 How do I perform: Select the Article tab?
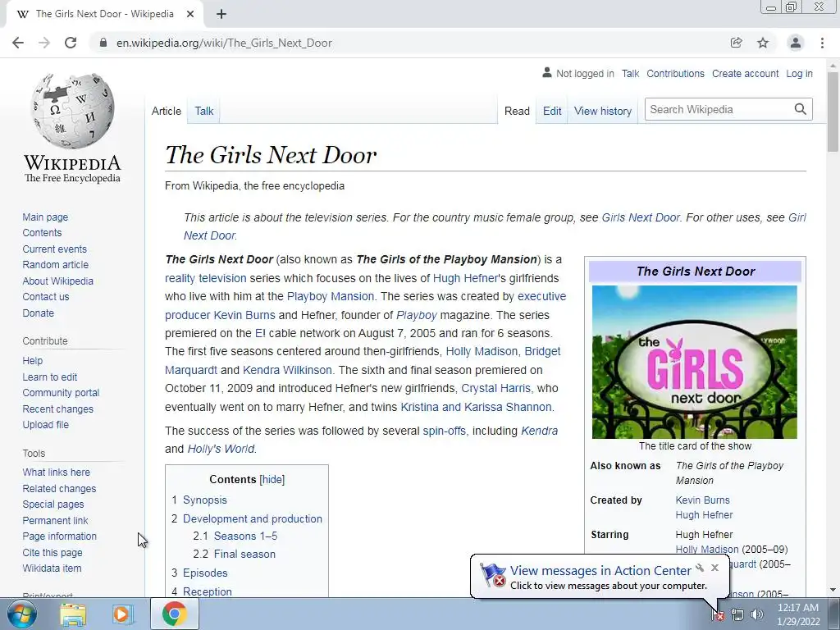pos(166,111)
